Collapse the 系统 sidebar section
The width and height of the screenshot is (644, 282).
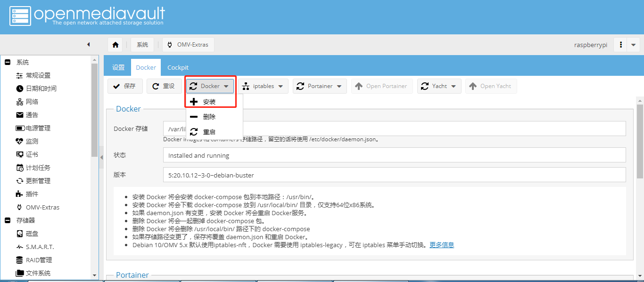pyautogui.click(x=7, y=62)
